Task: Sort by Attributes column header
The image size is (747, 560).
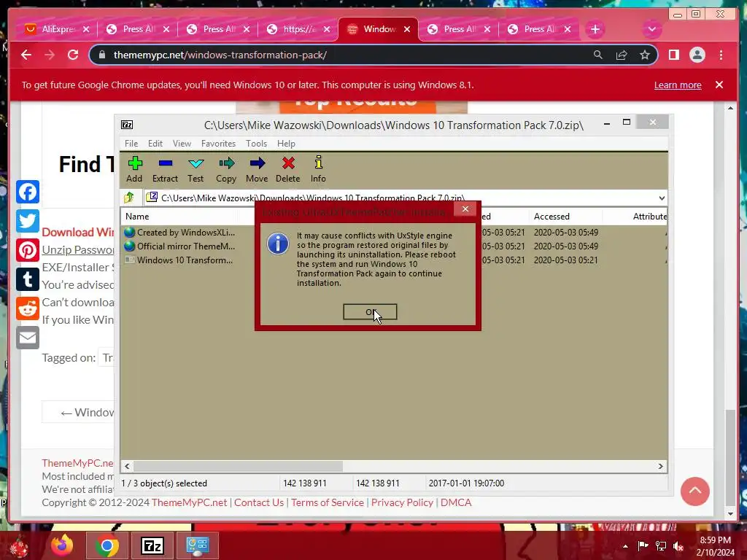Action: [x=649, y=216]
